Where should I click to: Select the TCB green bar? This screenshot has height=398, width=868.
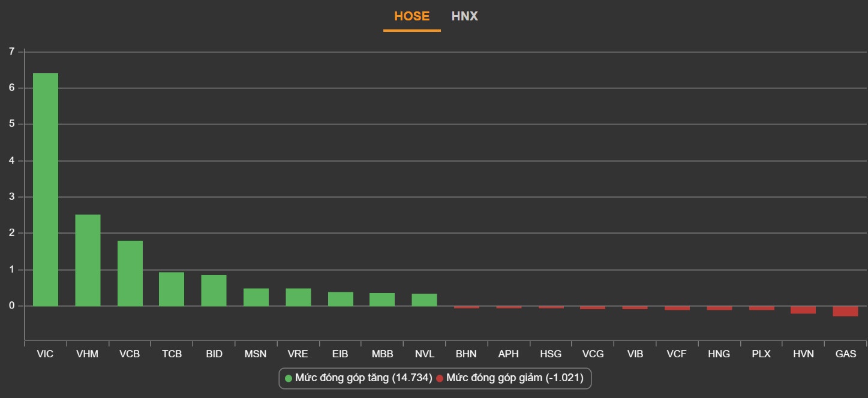pos(172,289)
